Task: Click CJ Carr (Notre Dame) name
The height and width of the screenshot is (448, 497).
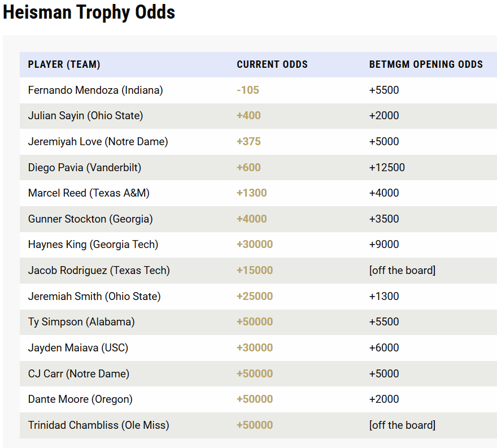Action: tap(79, 373)
